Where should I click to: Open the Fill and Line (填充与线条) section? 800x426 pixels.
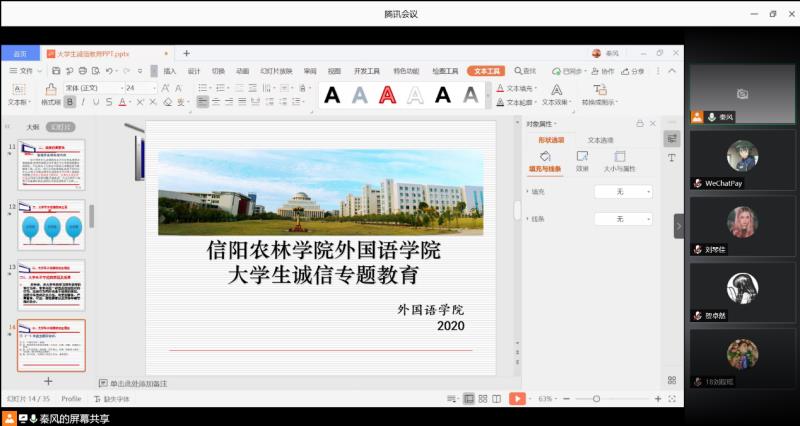[x=546, y=163]
